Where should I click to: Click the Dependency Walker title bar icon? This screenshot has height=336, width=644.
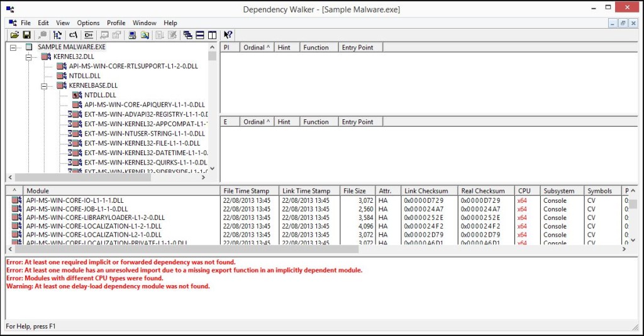click(x=10, y=9)
